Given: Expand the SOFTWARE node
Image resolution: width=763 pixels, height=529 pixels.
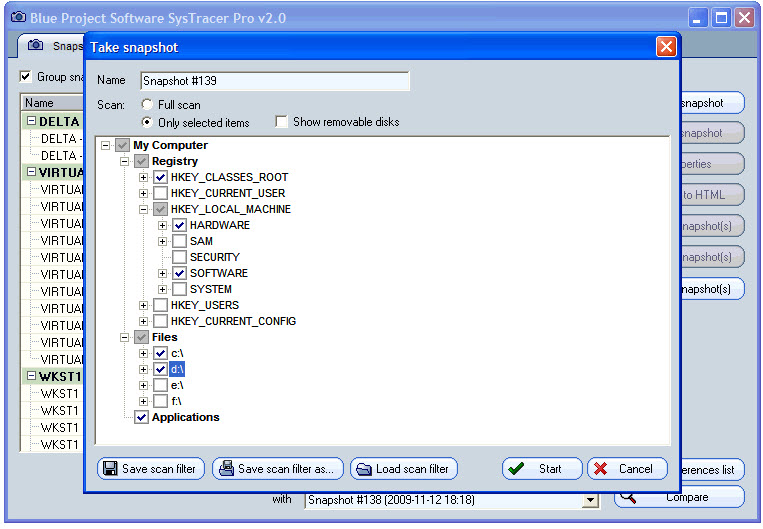Looking at the screenshot, I should pos(163,273).
